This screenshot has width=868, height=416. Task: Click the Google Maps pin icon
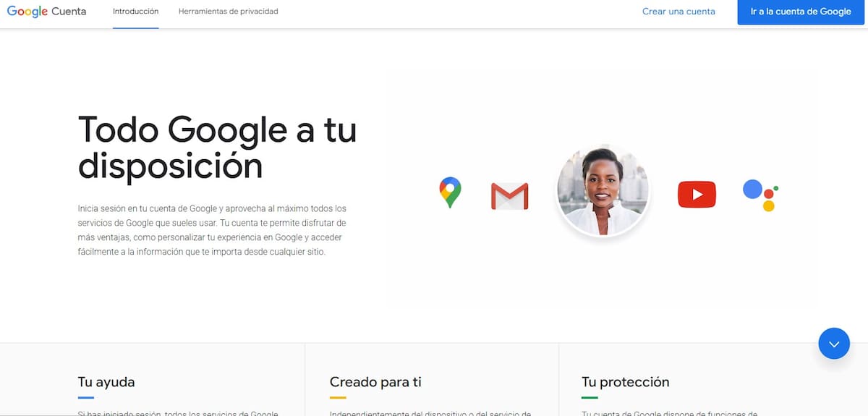click(450, 193)
